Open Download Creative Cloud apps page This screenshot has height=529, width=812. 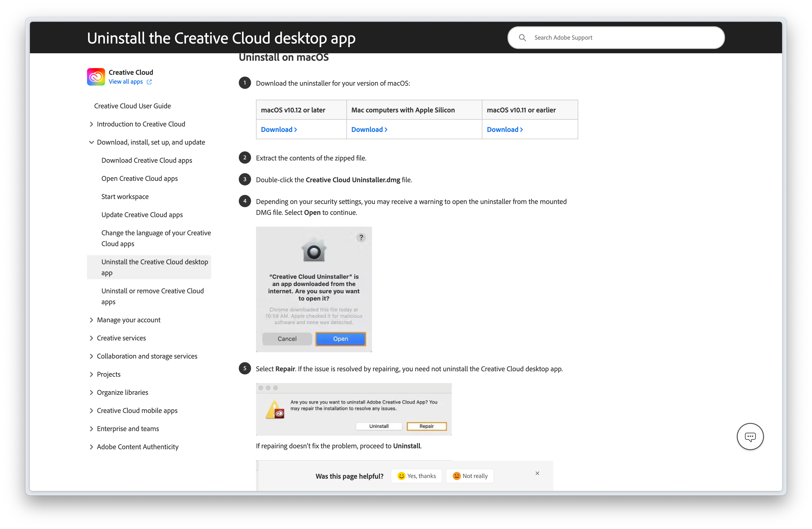(x=147, y=160)
